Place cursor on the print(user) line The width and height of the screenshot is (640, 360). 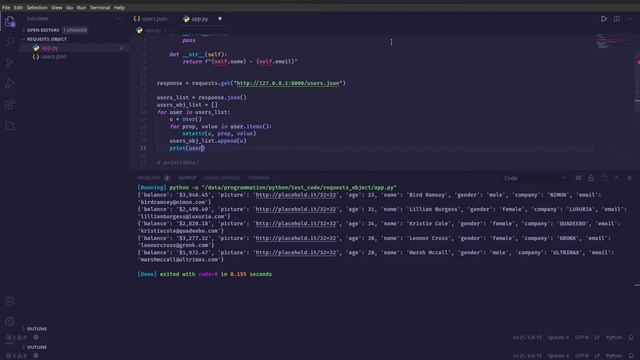[x=187, y=148]
